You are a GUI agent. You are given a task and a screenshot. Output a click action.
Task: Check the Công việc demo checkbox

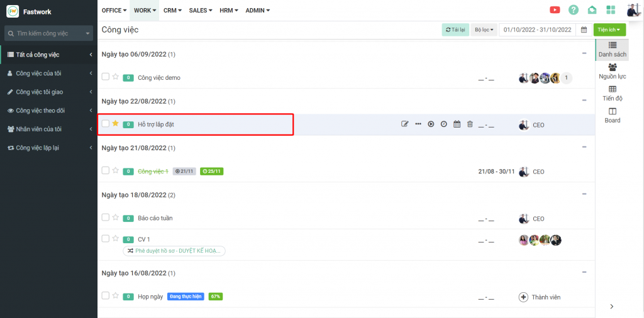click(x=106, y=77)
